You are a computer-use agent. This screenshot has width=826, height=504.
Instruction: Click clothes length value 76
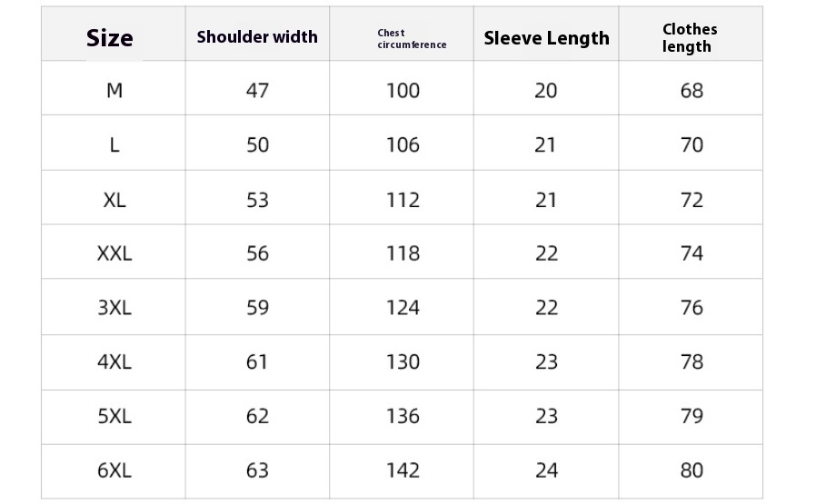point(692,308)
